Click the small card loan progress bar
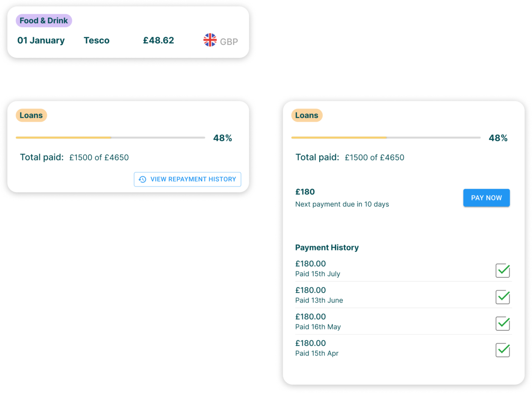The width and height of the screenshot is (532, 393). (110, 138)
